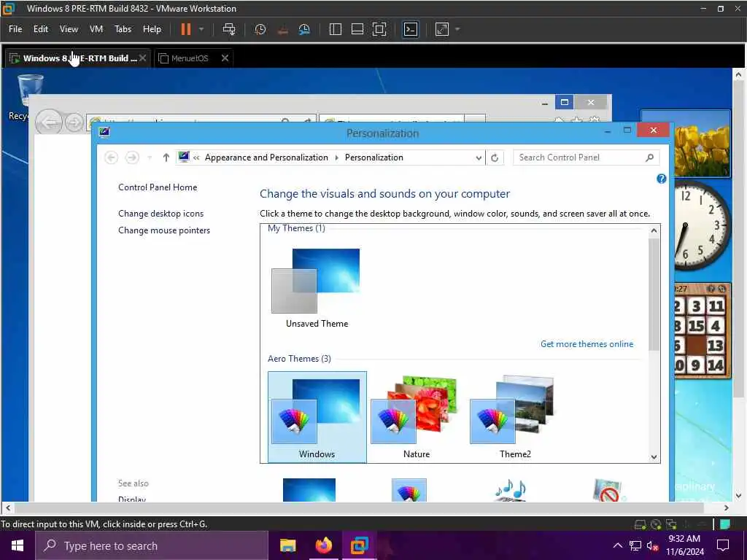Toggle the VMware thumbnail bar view
This screenshot has height=560, width=747.
tap(357, 29)
